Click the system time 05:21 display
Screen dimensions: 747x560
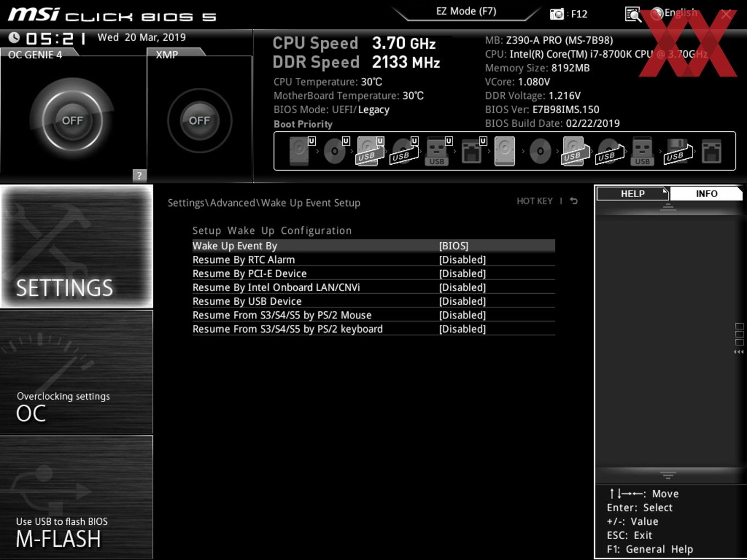(x=56, y=38)
